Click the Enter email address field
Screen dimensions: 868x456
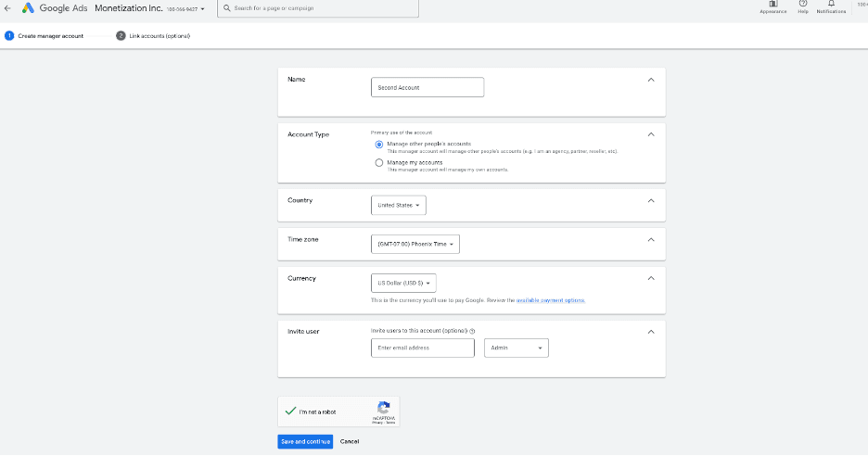point(422,348)
